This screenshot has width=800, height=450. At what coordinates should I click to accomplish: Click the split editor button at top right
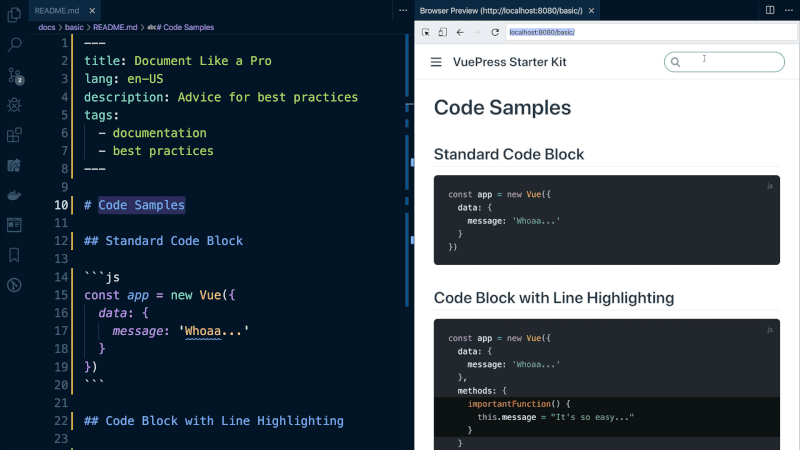(x=769, y=9)
